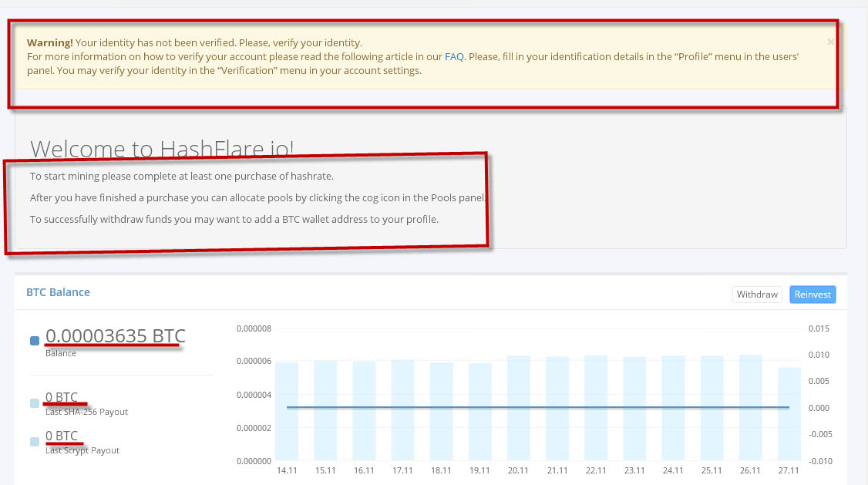Click the 14.11 date label on the x-axis
Image resolution: width=868 pixels, height=485 pixels.
click(x=287, y=470)
